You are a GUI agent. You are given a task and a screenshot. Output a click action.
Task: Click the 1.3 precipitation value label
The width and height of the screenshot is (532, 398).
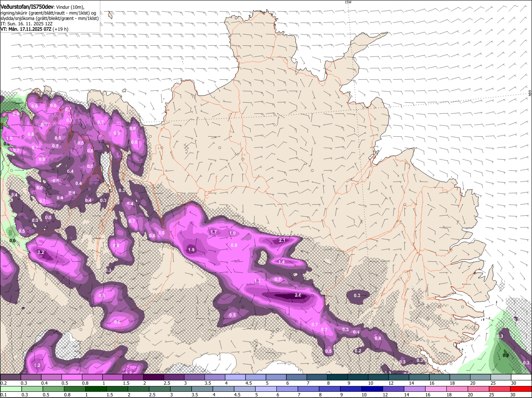click(x=257, y=281)
